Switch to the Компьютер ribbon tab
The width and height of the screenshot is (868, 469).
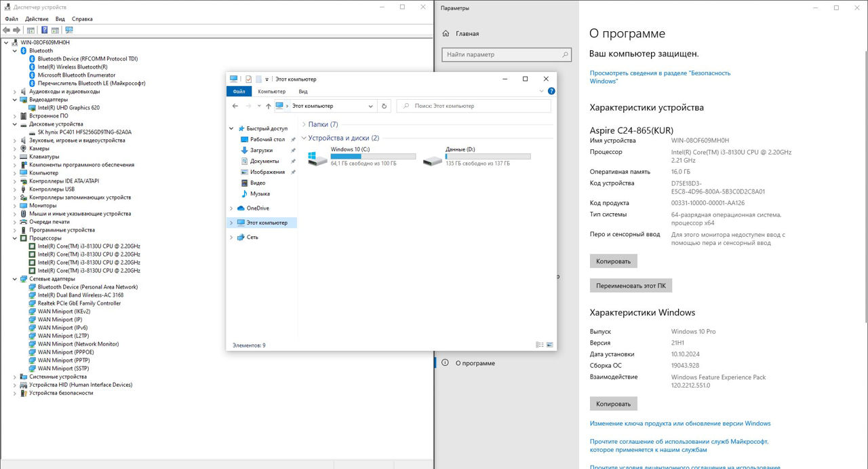(x=271, y=91)
